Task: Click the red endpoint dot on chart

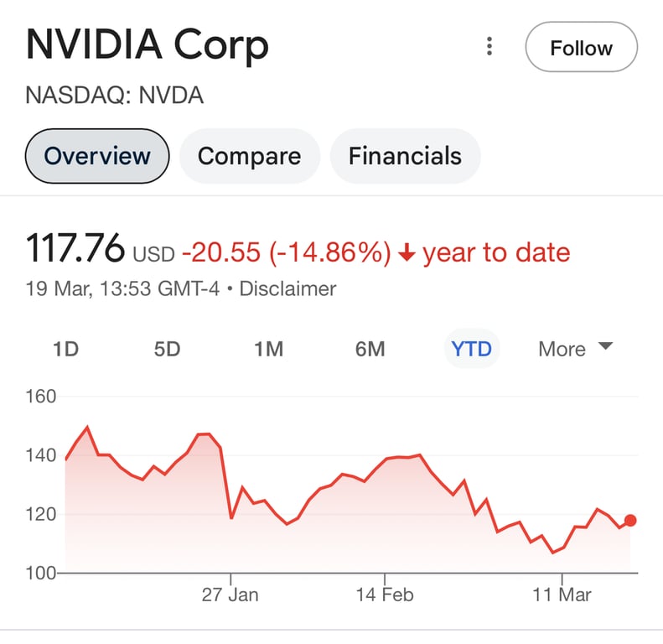Action: click(630, 521)
